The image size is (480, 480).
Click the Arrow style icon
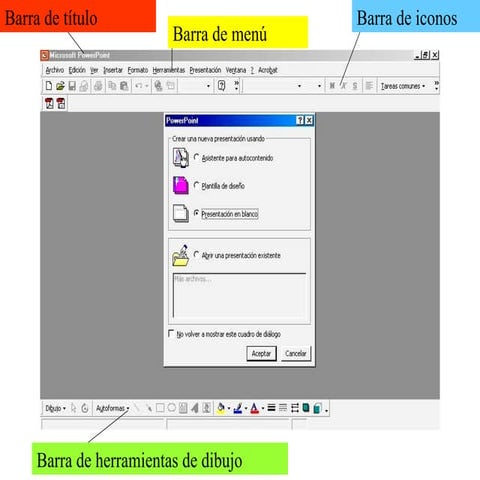click(x=295, y=408)
